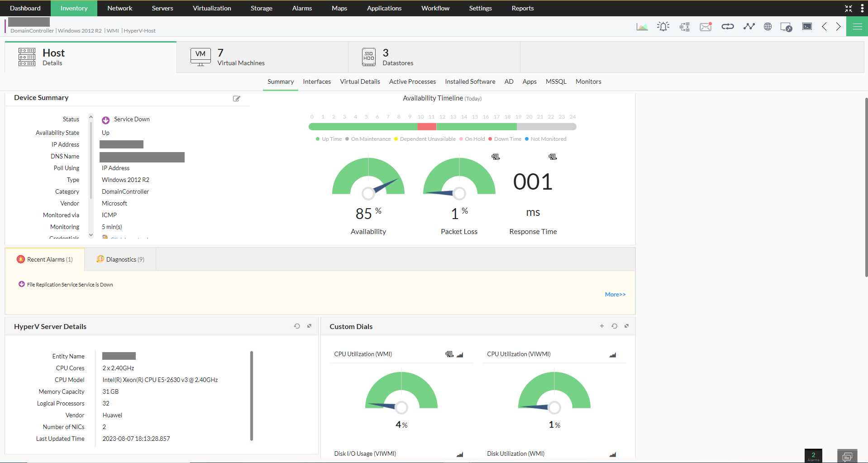Viewport: 868px width, 463px height.
Task: Switch to the Interfaces tab
Action: (316, 81)
